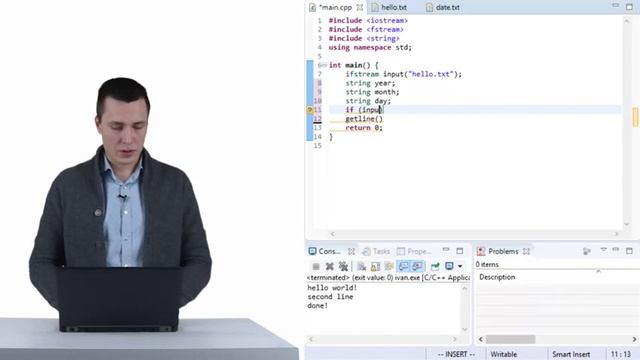Click the terminated ivan.exe console title text
The image size is (640, 360).
click(x=388, y=278)
